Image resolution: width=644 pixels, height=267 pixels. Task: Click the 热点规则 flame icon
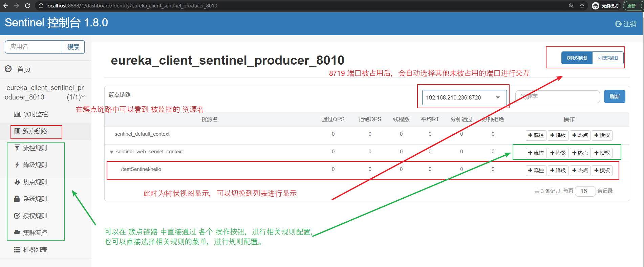(x=17, y=182)
